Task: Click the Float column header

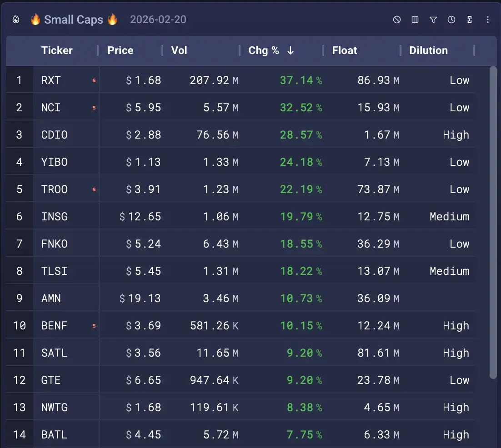Action: pos(345,51)
